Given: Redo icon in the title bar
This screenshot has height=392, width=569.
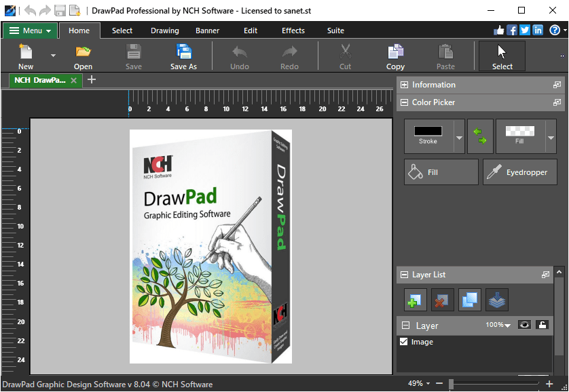Looking at the screenshot, I should 45,10.
